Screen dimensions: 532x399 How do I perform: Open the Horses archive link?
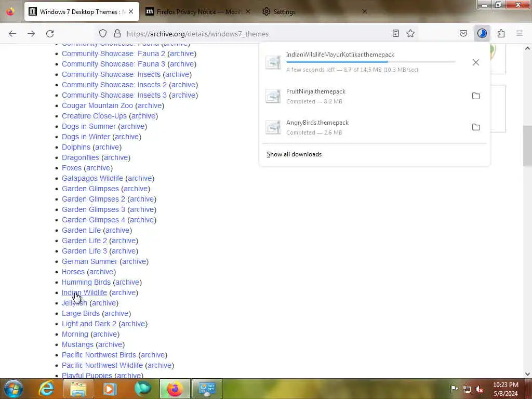tap(101, 272)
